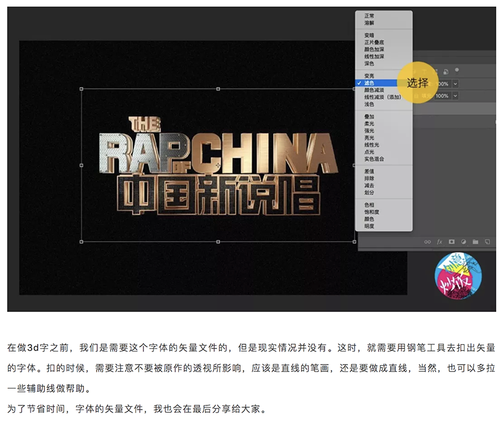Click the transform box left-middle handle

[x=82, y=166]
